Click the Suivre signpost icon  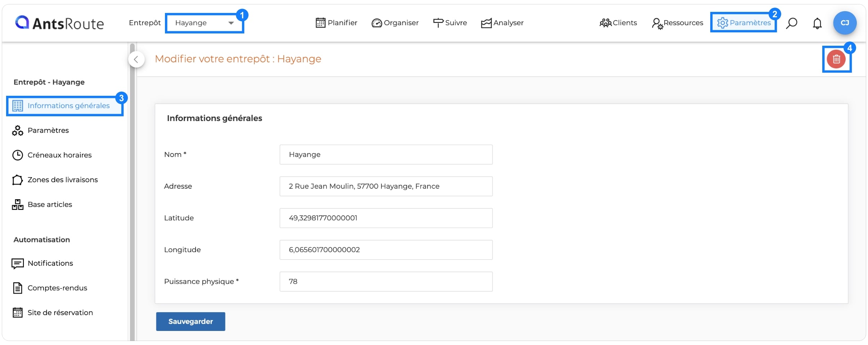pyautogui.click(x=438, y=23)
